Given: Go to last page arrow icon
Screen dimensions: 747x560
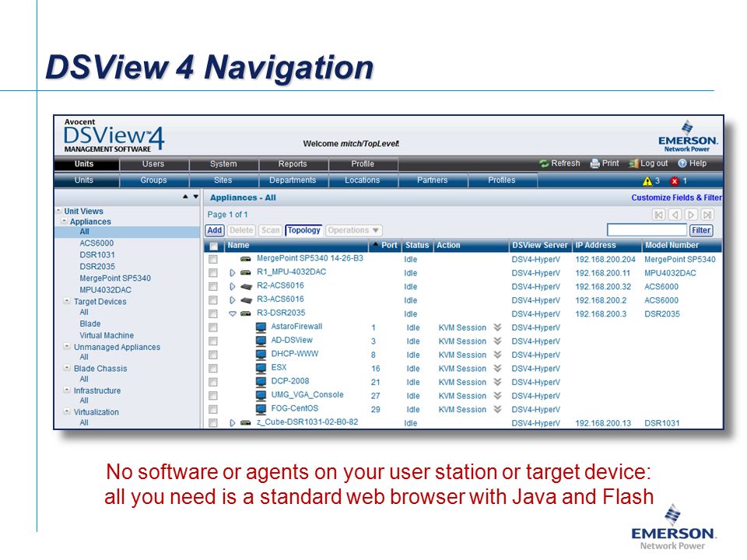Looking at the screenshot, I should [x=708, y=215].
